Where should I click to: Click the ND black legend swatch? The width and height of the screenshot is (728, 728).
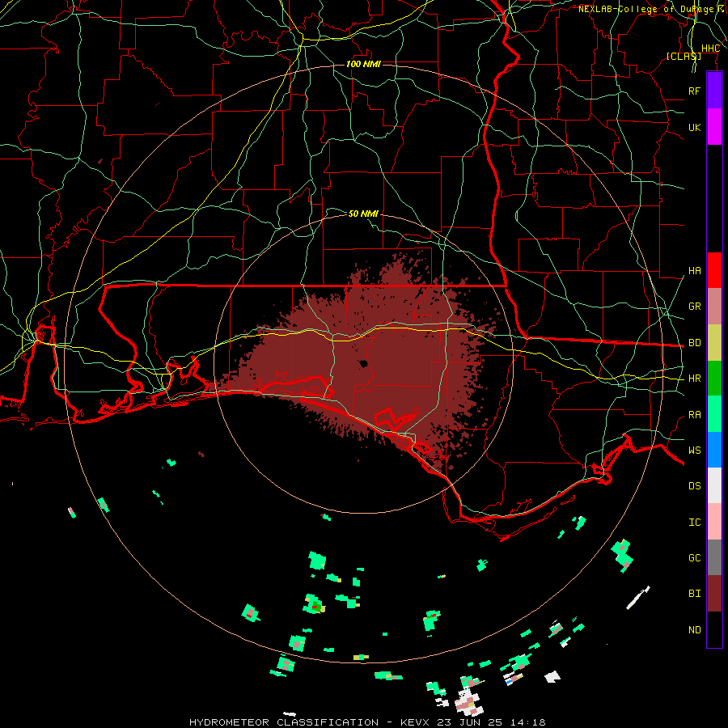coord(714,629)
